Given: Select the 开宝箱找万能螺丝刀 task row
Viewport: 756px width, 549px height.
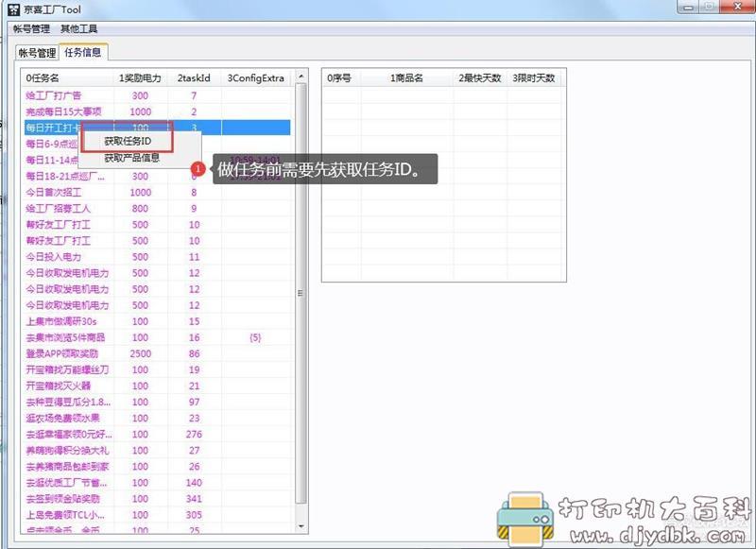Looking at the screenshot, I should (156, 369).
